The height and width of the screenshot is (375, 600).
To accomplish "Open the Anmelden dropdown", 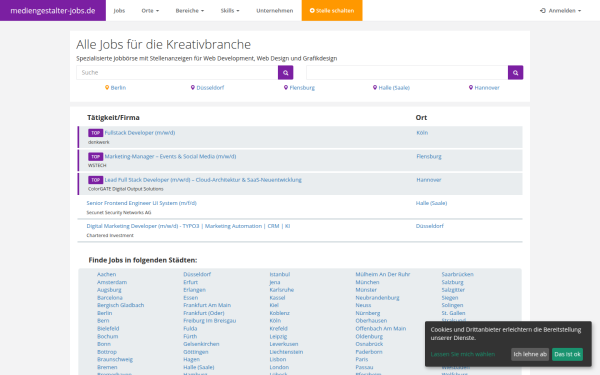I will click(x=561, y=11).
